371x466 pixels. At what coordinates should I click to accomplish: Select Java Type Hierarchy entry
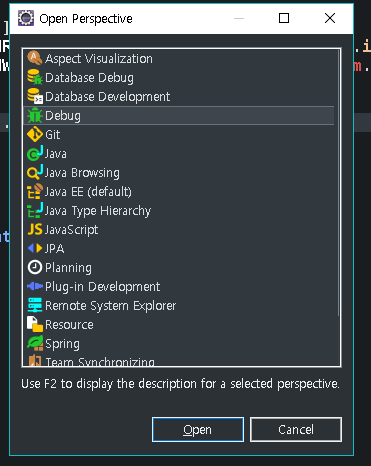[x=98, y=211]
